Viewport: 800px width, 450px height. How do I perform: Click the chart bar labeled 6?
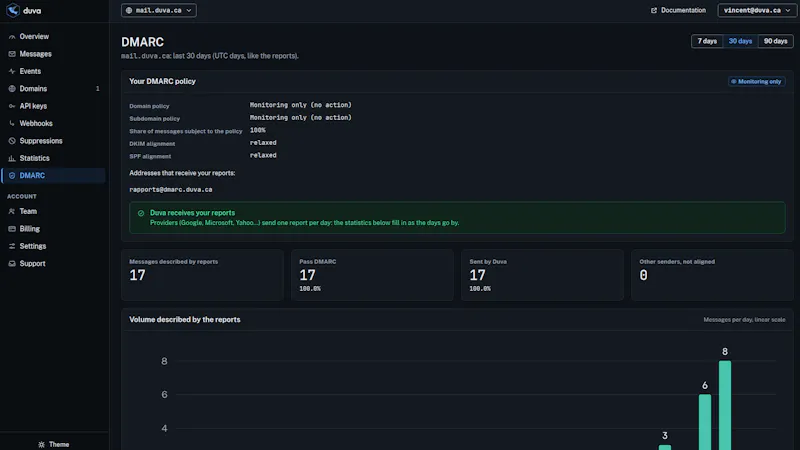(x=705, y=422)
